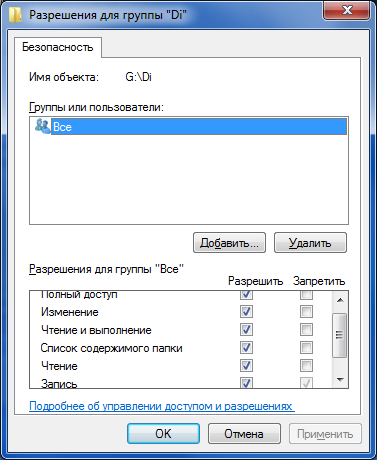Click the group icon next to Все
This screenshot has height=460, width=377.
[43, 126]
